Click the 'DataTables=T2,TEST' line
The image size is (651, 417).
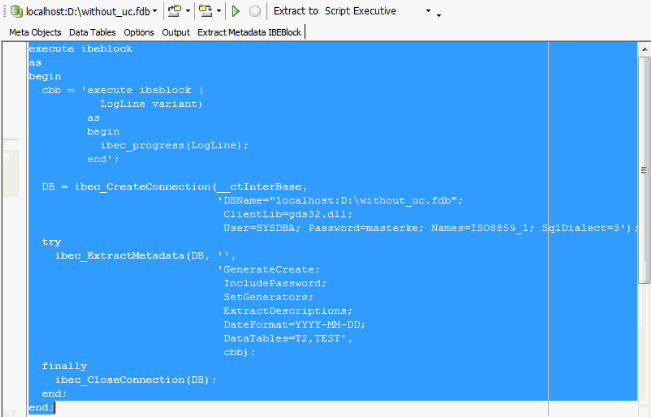pos(288,339)
